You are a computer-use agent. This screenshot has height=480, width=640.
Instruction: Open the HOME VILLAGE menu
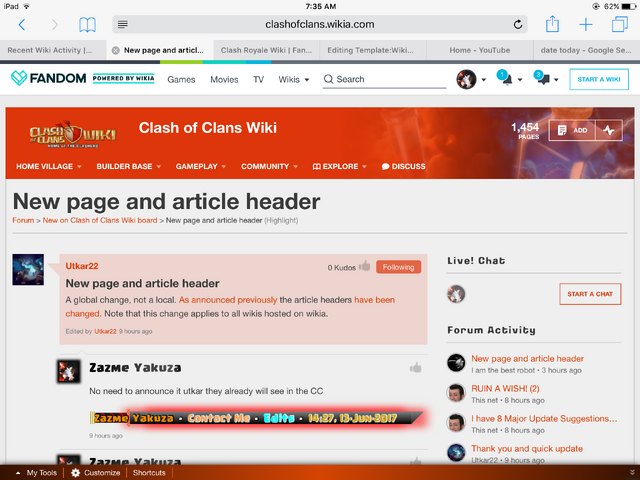pos(49,167)
